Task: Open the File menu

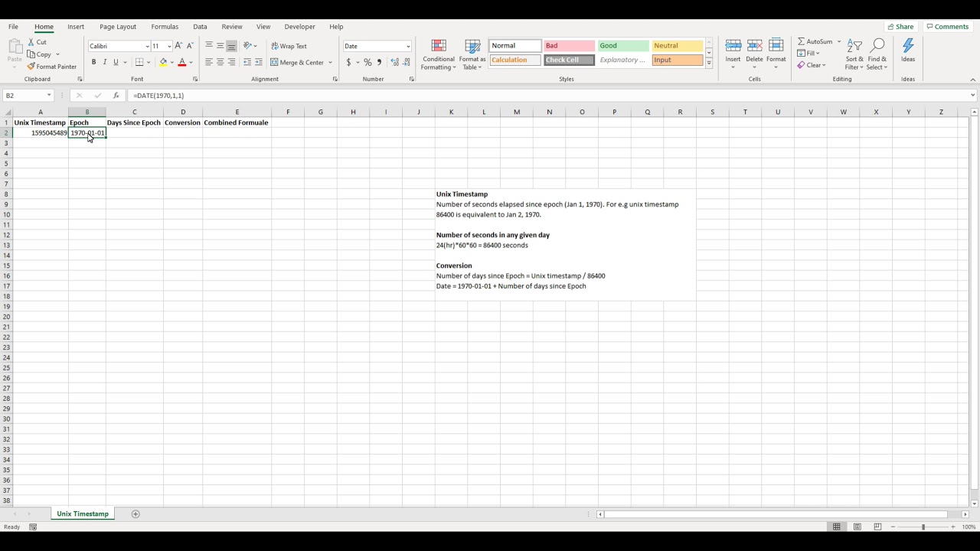Action: [x=13, y=26]
